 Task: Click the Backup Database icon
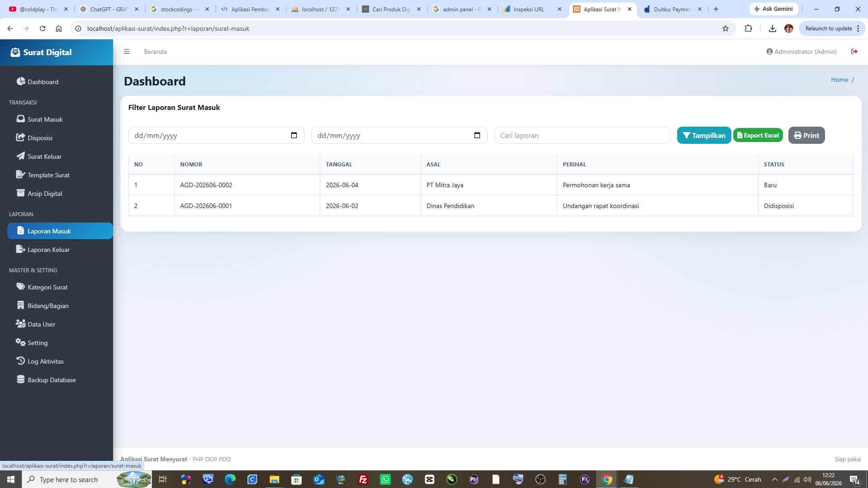[x=20, y=379]
